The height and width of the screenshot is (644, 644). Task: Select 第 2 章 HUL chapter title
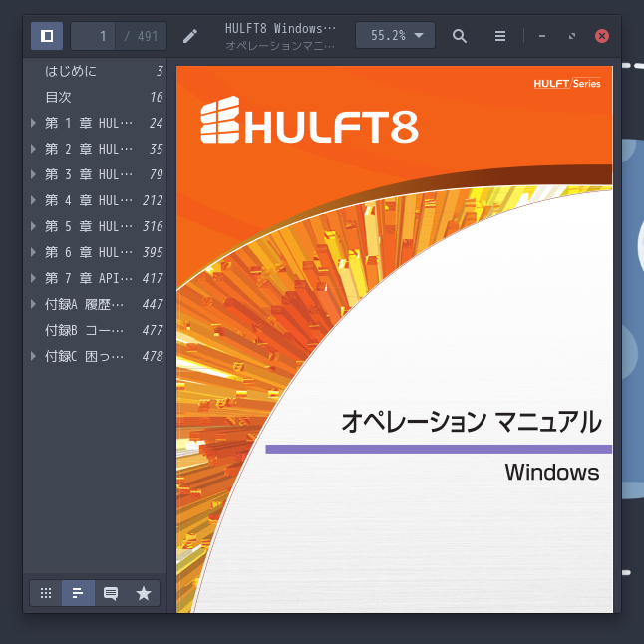pyautogui.click(x=89, y=149)
